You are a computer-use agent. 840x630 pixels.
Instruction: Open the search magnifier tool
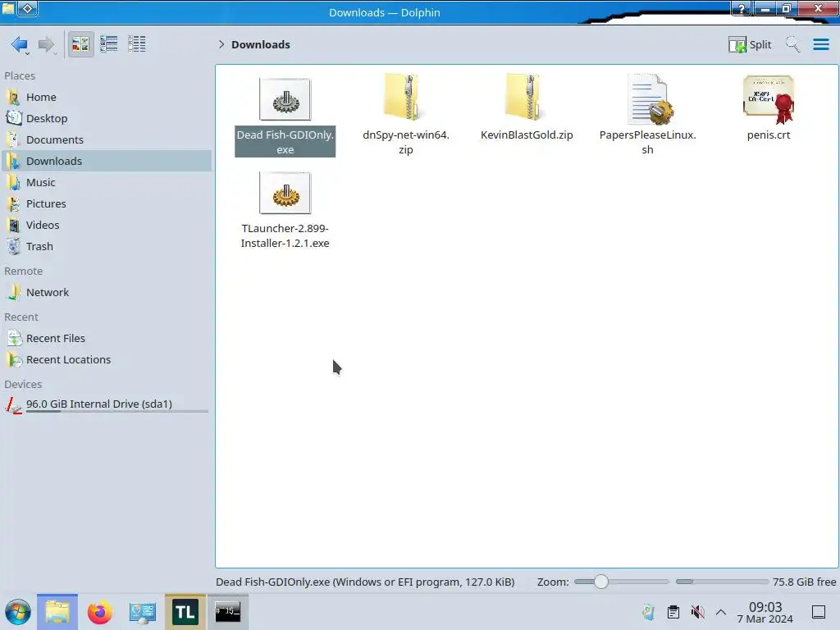[x=792, y=44]
